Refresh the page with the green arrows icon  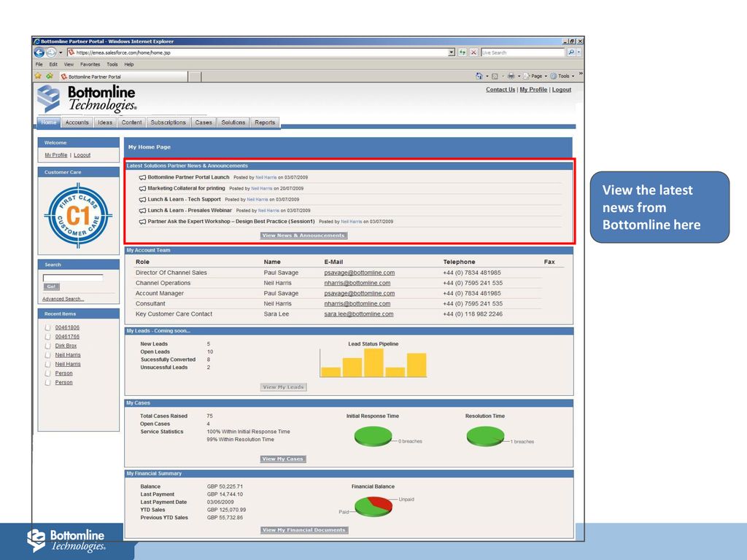tap(462, 52)
